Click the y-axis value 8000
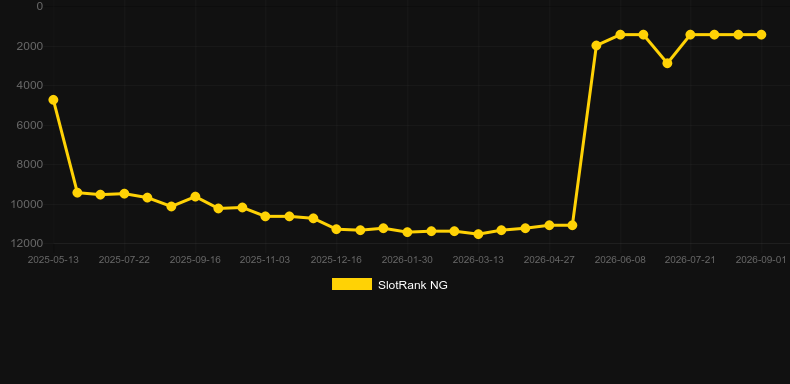The height and width of the screenshot is (384, 790). pos(30,165)
